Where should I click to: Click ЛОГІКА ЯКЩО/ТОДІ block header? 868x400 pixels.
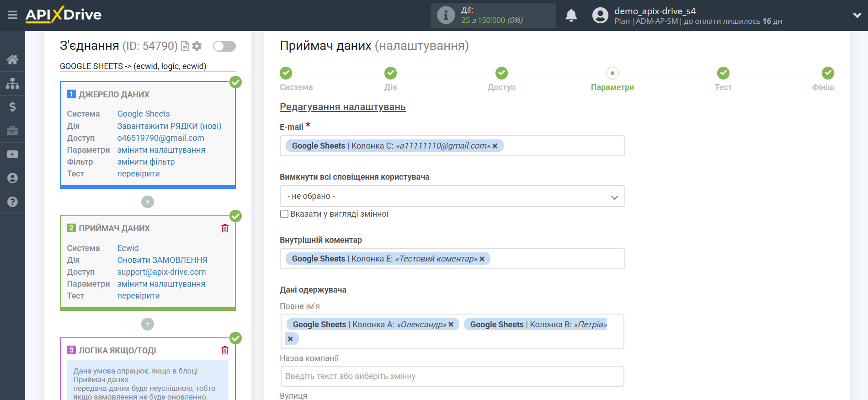coord(117,351)
